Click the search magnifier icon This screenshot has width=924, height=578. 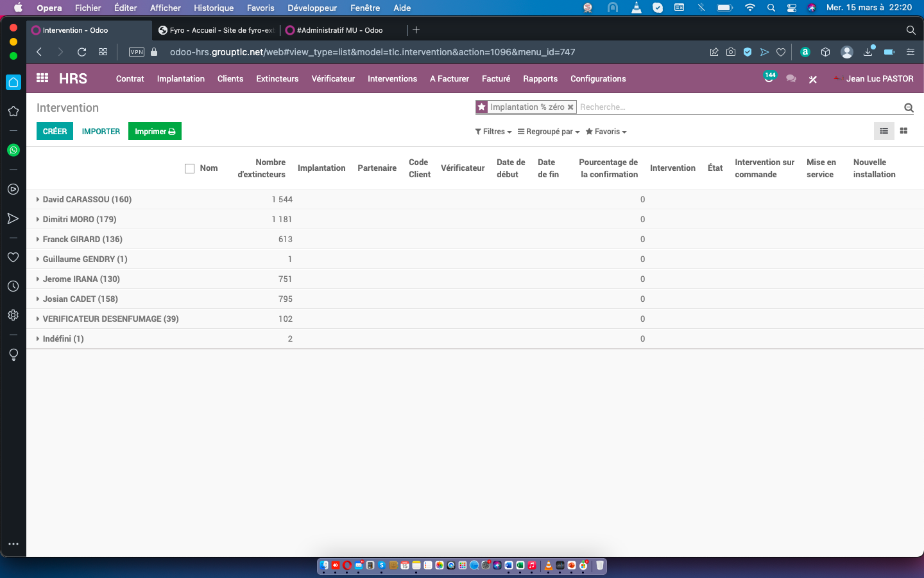pyautogui.click(x=909, y=108)
